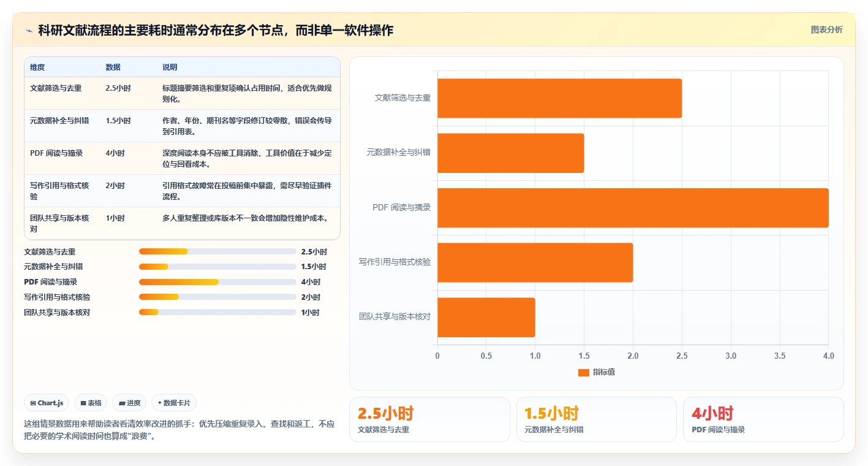Click the 文献筛选与去重 progress bar

[x=217, y=251]
